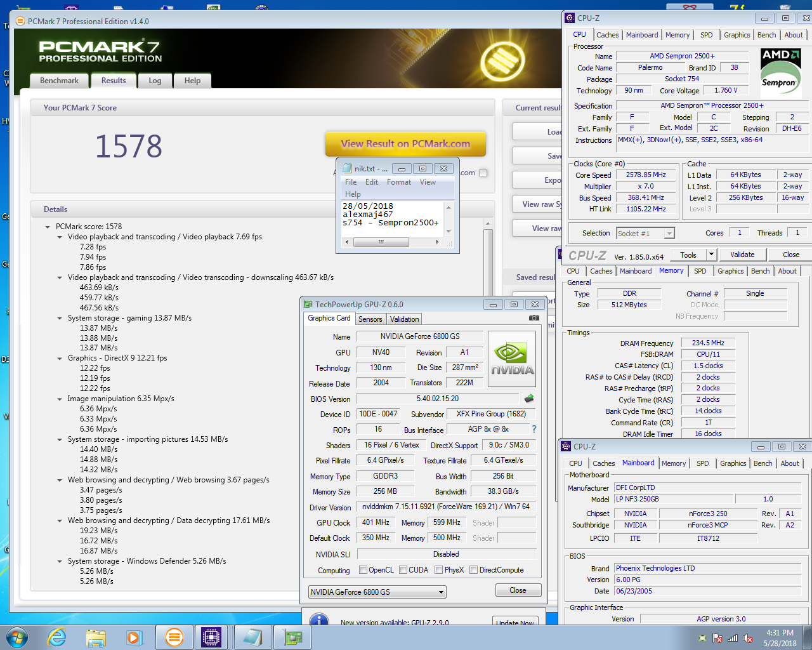Click the GPU-Z screenshot camera icon
Image resolution: width=812 pixels, height=650 pixels.
[x=534, y=318]
